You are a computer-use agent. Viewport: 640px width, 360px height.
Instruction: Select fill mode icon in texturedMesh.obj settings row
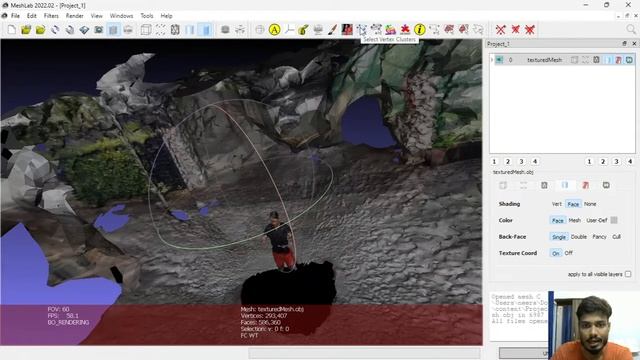point(565,185)
